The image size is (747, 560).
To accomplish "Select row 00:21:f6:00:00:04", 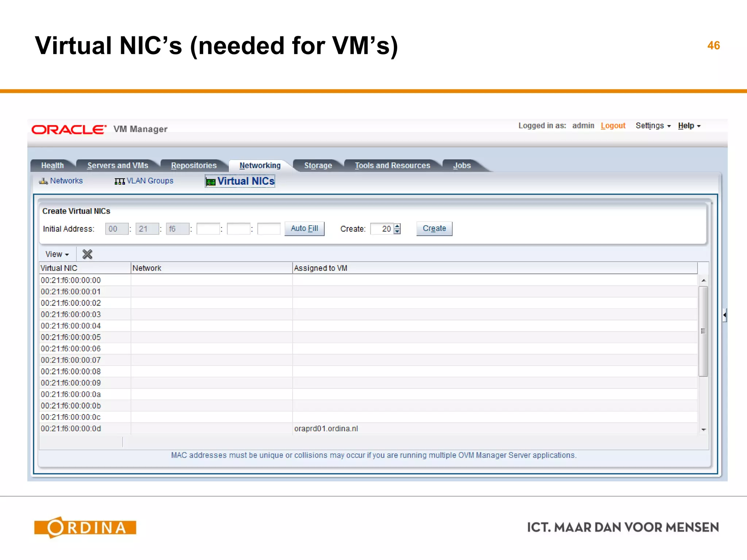I will 368,326.
